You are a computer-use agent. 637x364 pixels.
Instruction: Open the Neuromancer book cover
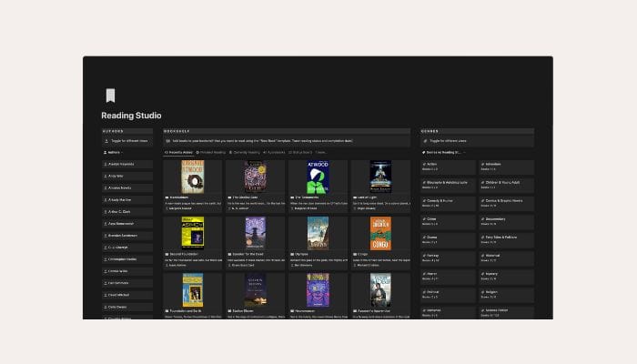click(318, 289)
